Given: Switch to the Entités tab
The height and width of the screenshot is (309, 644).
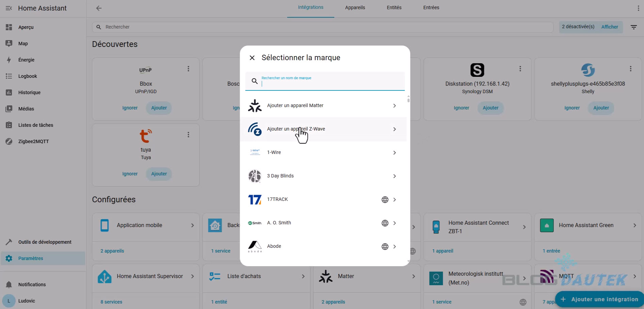Looking at the screenshot, I should (x=394, y=7).
